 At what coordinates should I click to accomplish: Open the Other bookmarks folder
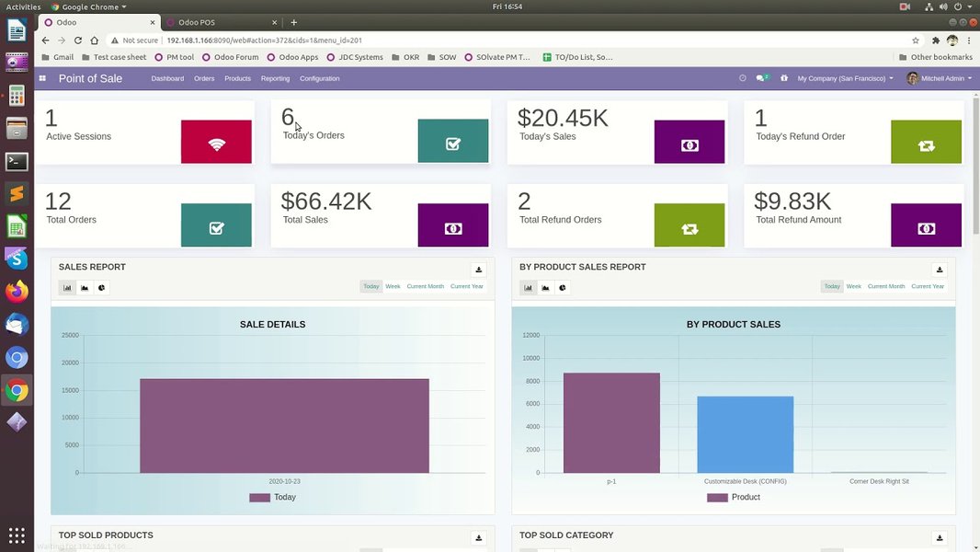936,57
